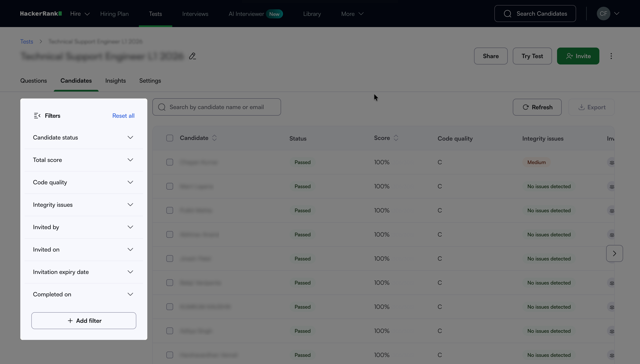The height and width of the screenshot is (364, 640).
Task: Click the Try Test button
Action: coord(532,56)
